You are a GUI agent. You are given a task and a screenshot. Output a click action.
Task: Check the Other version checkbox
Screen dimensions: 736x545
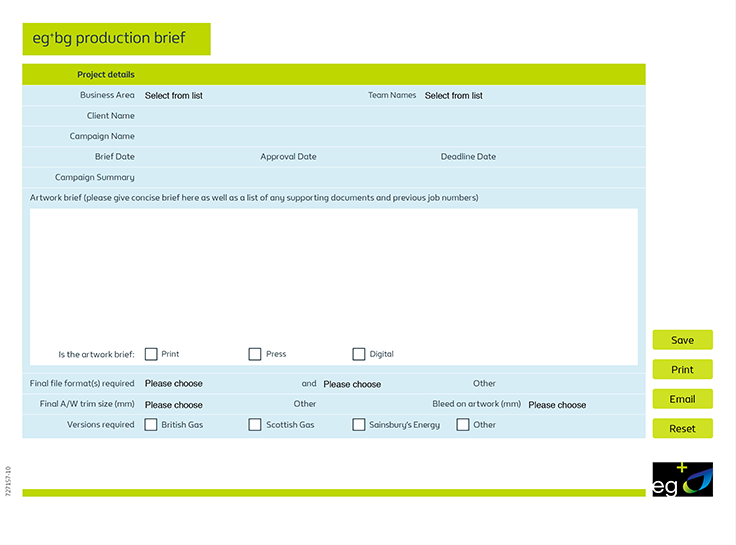(463, 425)
